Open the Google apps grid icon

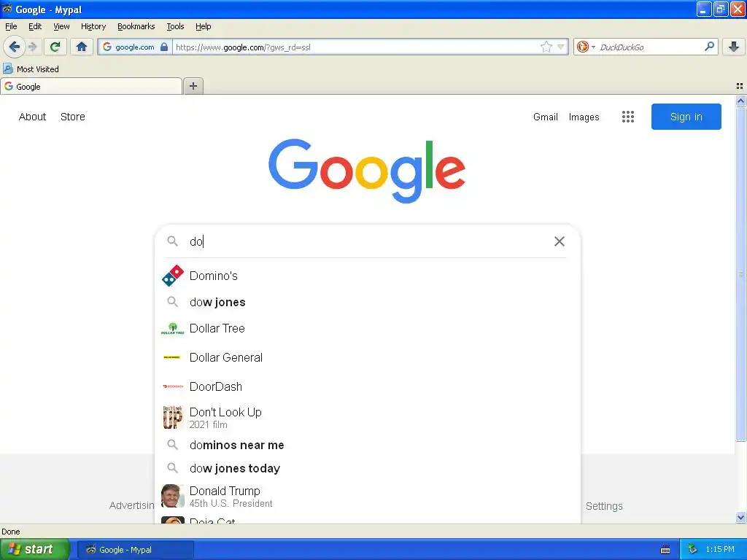coord(628,117)
